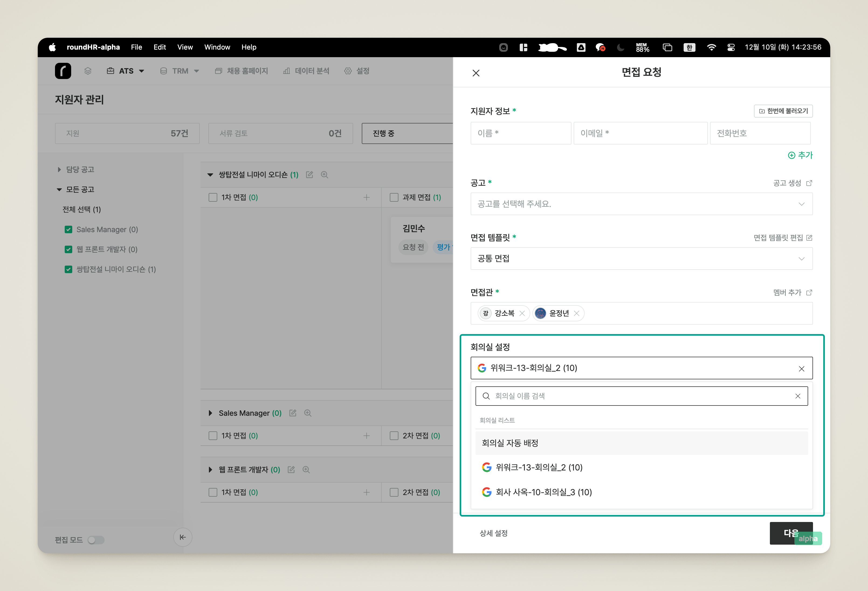Image resolution: width=868 pixels, height=591 pixels.
Task: Clear selected room 위워크-13-회의실_2
Action: coord(801,369)
